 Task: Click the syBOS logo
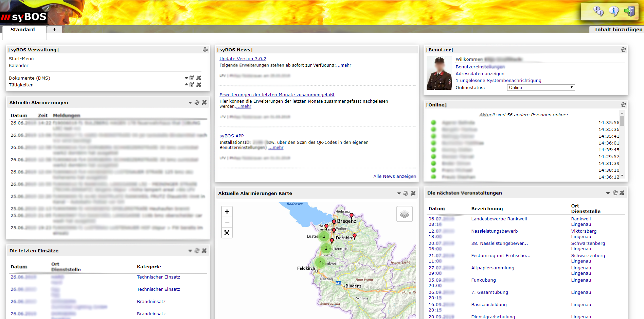(24, 17)
